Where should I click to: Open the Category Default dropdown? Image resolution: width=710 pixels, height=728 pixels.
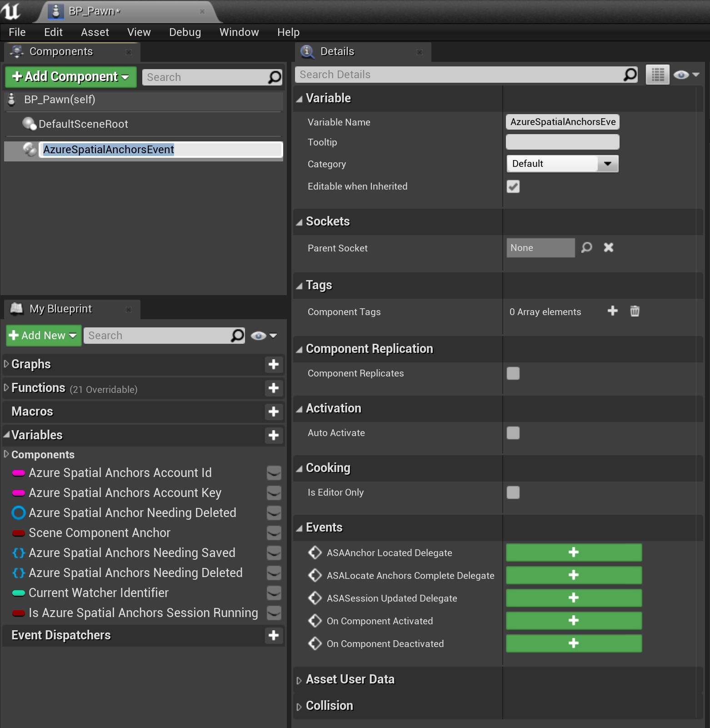click(x=563, y=164)
